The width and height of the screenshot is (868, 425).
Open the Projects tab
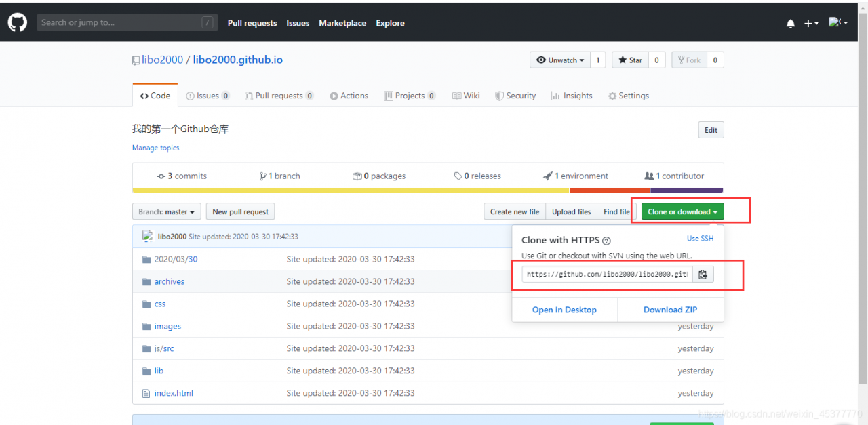(x=410, y=96)
